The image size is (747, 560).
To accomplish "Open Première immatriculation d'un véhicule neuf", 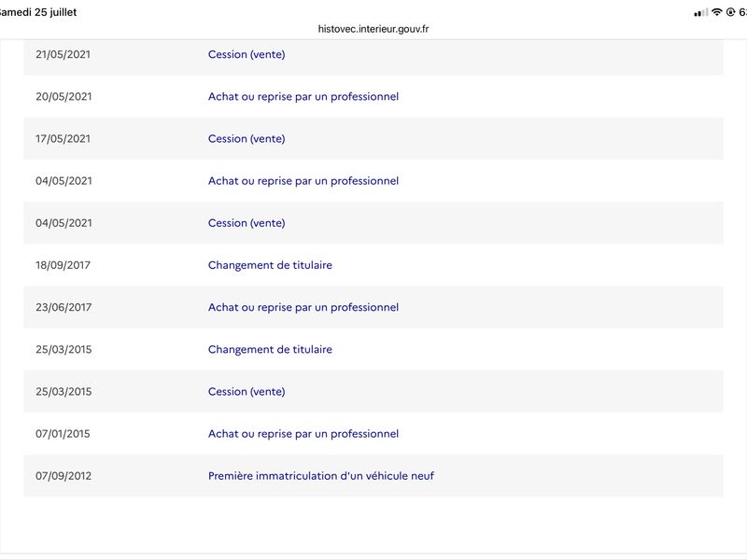I will 320,476.
